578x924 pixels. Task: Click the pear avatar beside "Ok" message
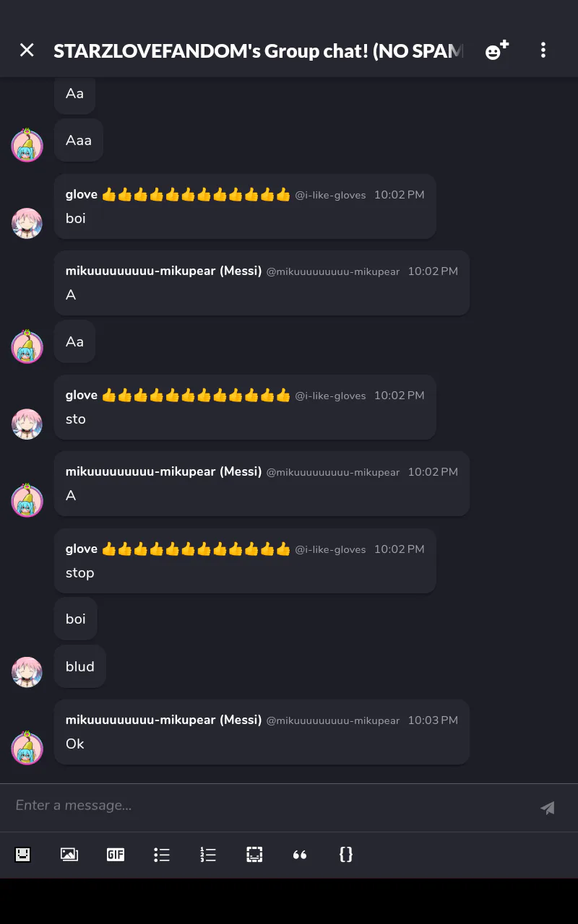pos(27,748)
